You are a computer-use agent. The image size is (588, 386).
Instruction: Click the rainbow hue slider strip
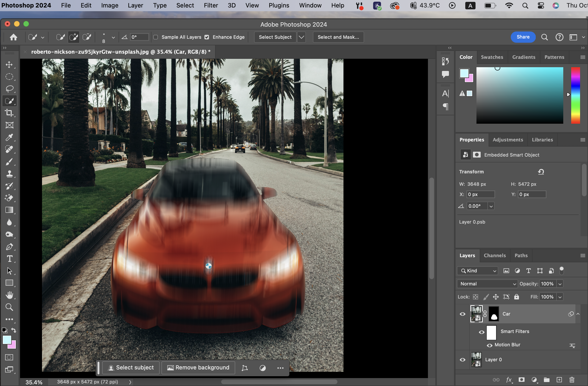coord(575,95)
